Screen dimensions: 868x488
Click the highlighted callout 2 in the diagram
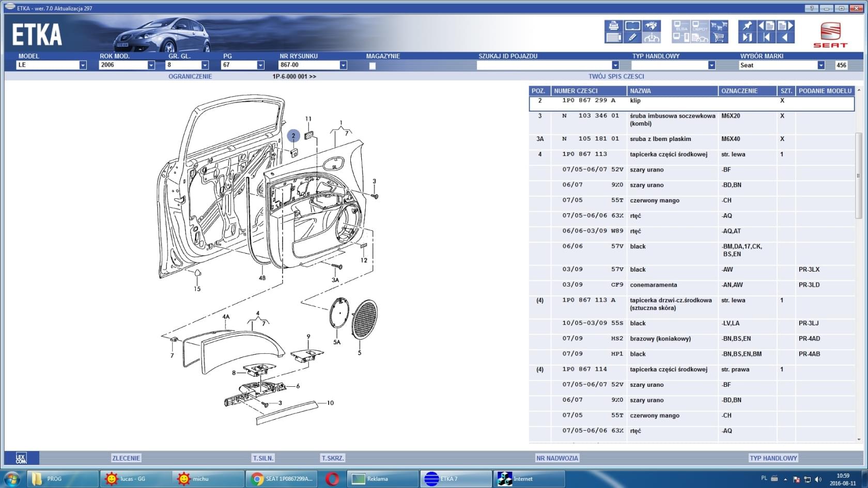(x=293, y=136)
